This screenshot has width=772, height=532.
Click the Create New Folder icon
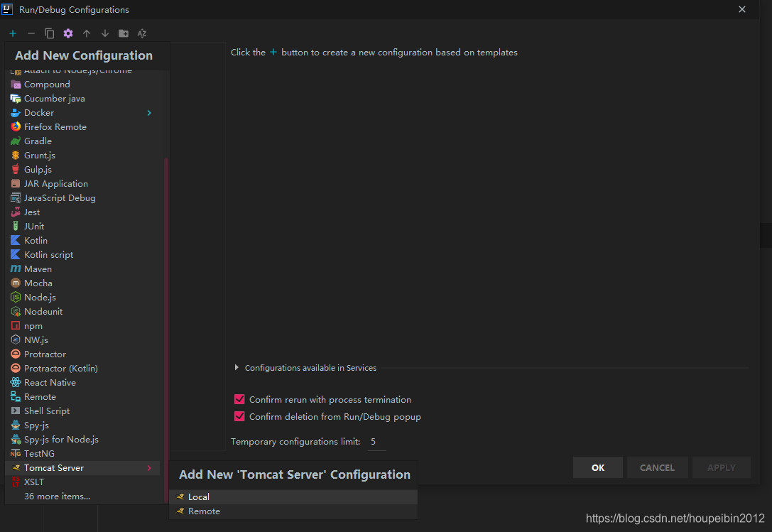click(x=124, y=33)
